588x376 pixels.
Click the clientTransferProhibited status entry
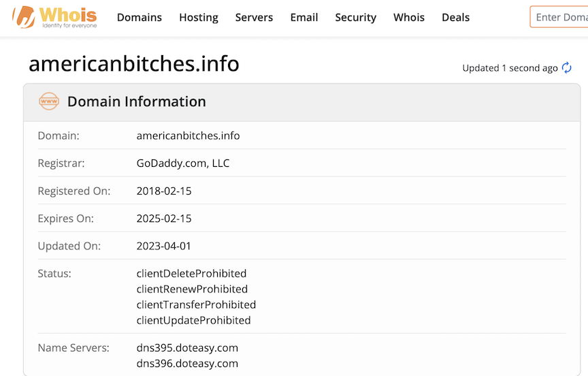[x=196, y=304]
